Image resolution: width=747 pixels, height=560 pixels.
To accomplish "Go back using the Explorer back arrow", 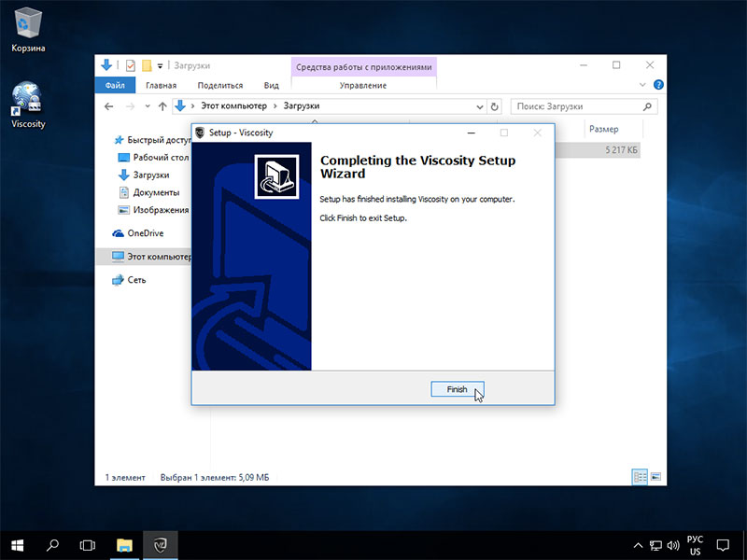I will tap(109, 106).
